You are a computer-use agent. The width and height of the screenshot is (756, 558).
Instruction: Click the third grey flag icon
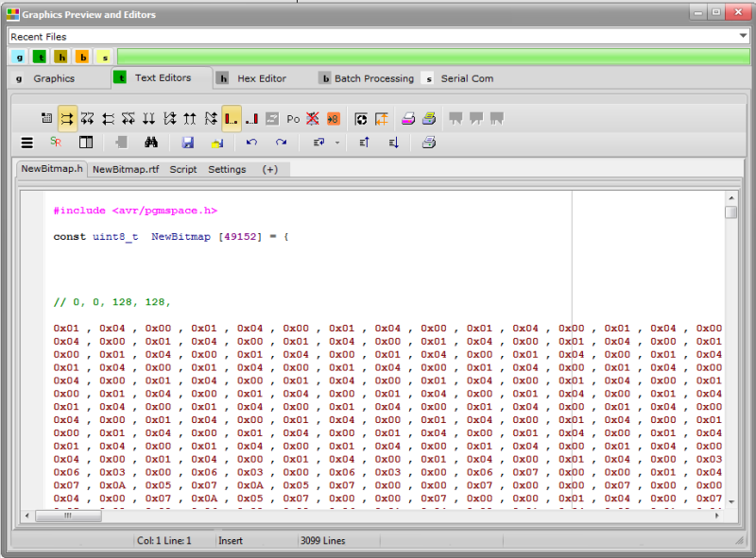pyautogui.click(x=497, y=119)
